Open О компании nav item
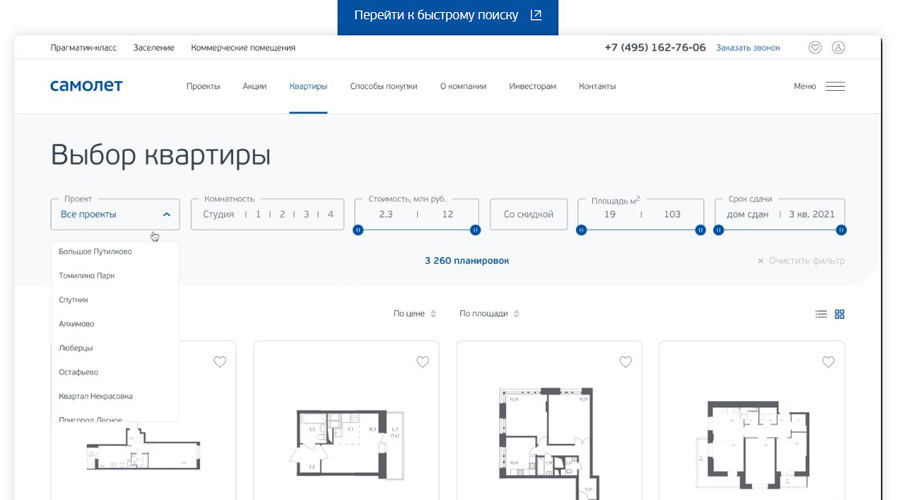900x500 pixels. 463,86
